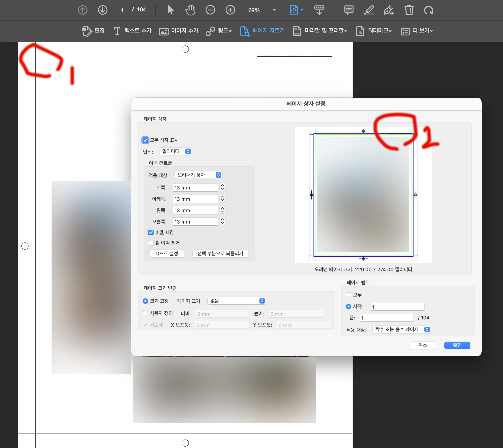Click the trash delete icon

pos(409,10)
